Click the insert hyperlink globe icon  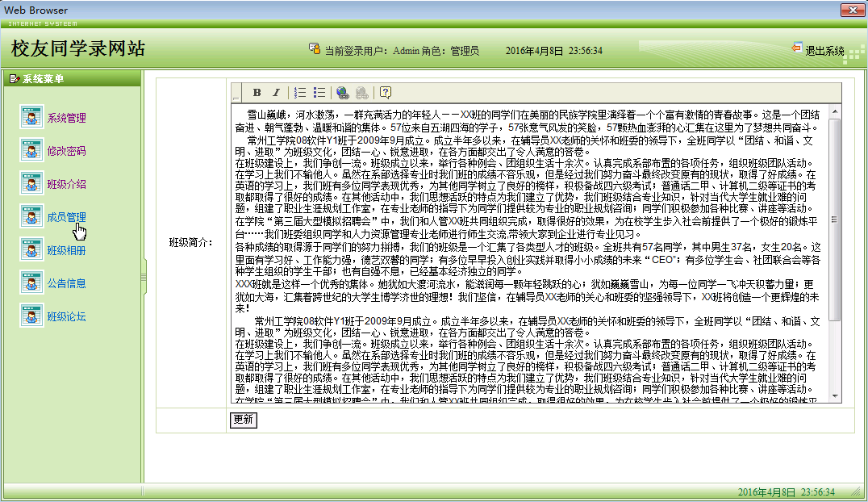pyautogui.click(x=343, y=93)
